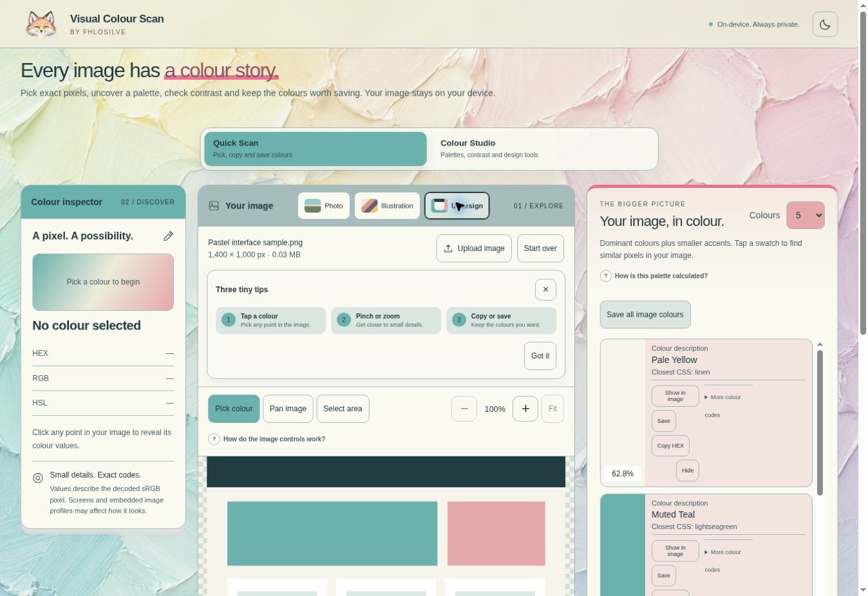Click the palette calculation question mark icon
The height and width of the screenshot is (596, 868).
pos(606,275)
